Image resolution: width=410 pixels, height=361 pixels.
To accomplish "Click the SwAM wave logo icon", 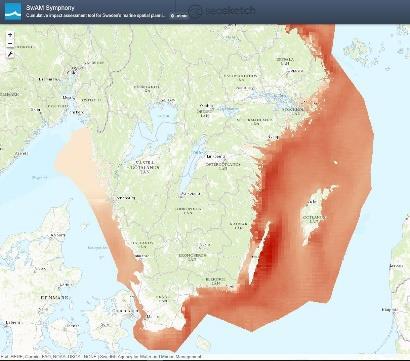I will (13, 12).
